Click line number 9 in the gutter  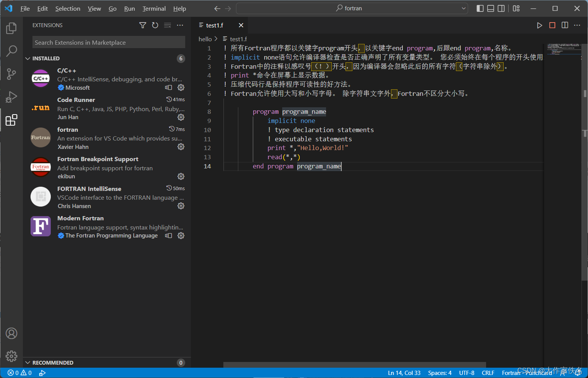209,121
